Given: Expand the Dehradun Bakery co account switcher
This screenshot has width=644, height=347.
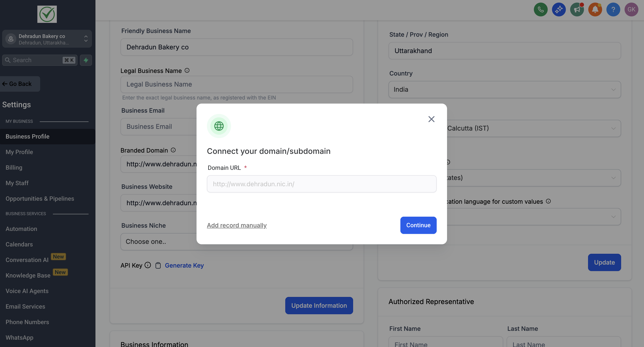Looking at the screenshot, I should click(x=47, y=39).
